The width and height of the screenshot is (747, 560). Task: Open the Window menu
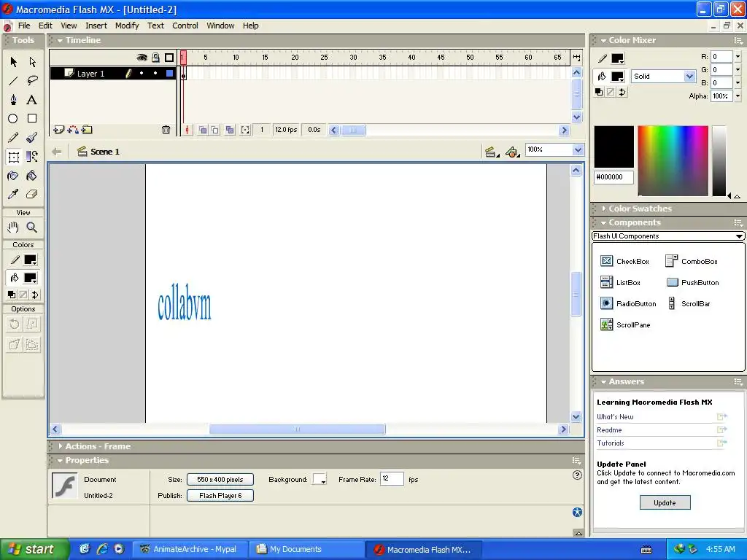coord(220,26)
